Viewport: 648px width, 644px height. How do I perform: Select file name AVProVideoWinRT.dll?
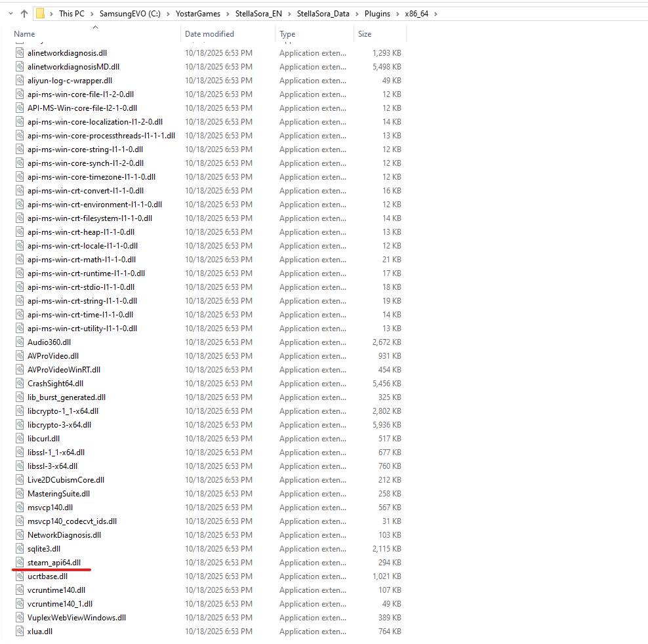(64, 369)
